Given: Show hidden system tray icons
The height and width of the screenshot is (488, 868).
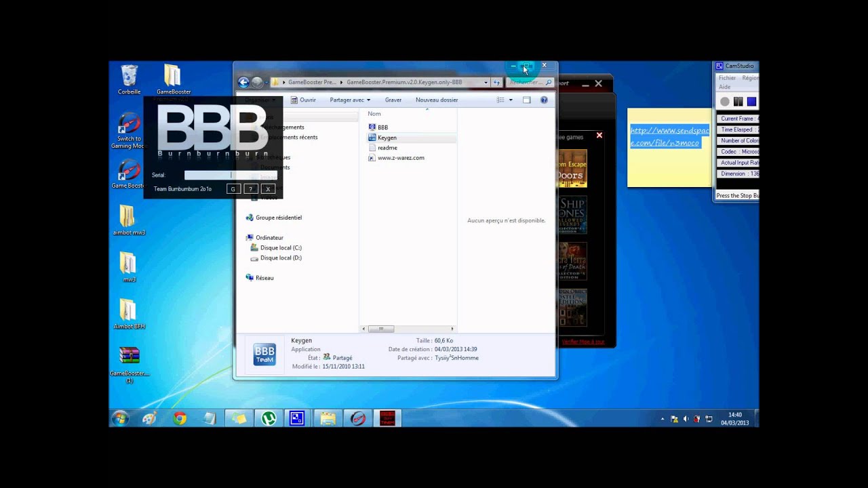Looking at the screenshot, I should coord(663,419).
